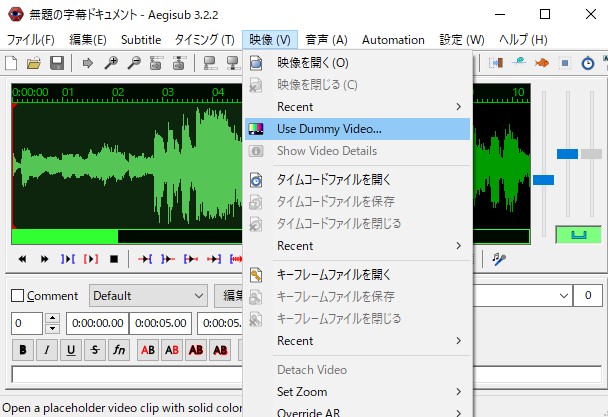
Task: Choose キーフレームファイルを開く menu item
Action: click(357, 275)
